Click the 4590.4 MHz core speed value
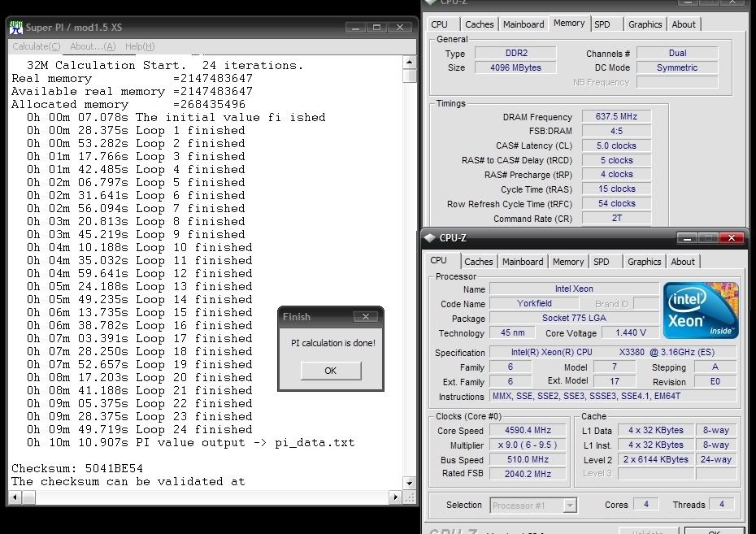The width and height of the screenshot is (756, 534). click(528, 431)
